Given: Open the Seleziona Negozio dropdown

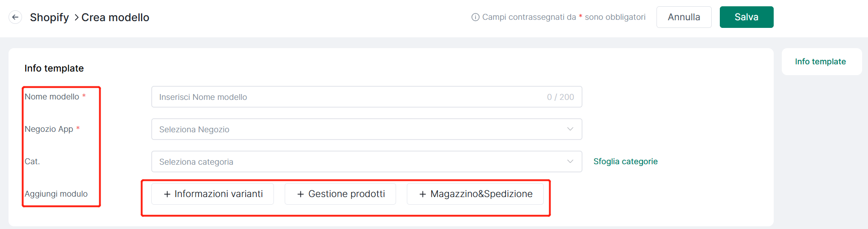Looking at the screenshot, I should pos(366,129).
